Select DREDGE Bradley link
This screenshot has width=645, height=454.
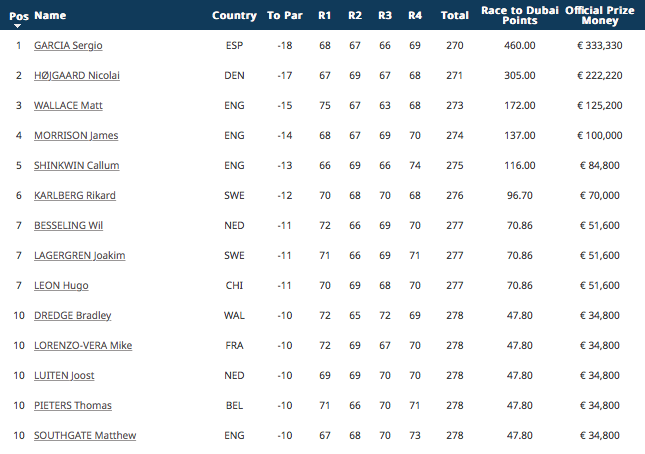coord(73,316)
